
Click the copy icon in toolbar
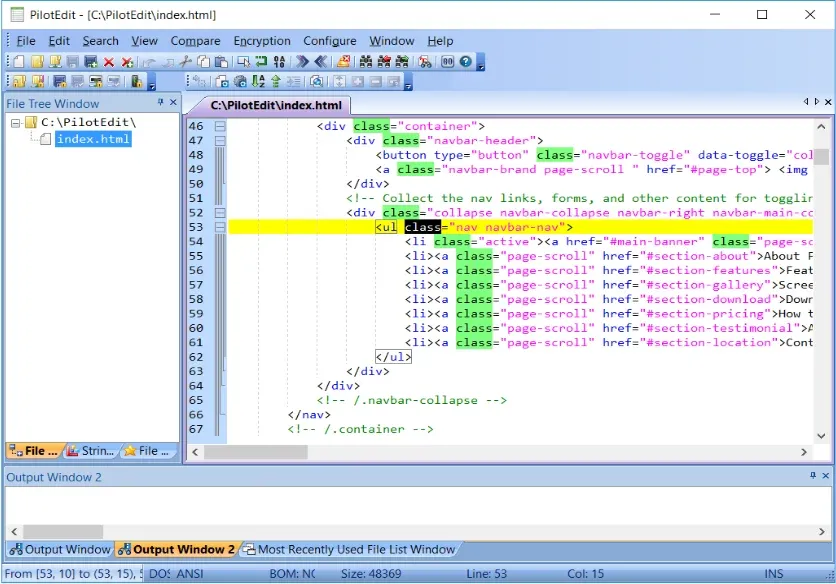point(204,62)
